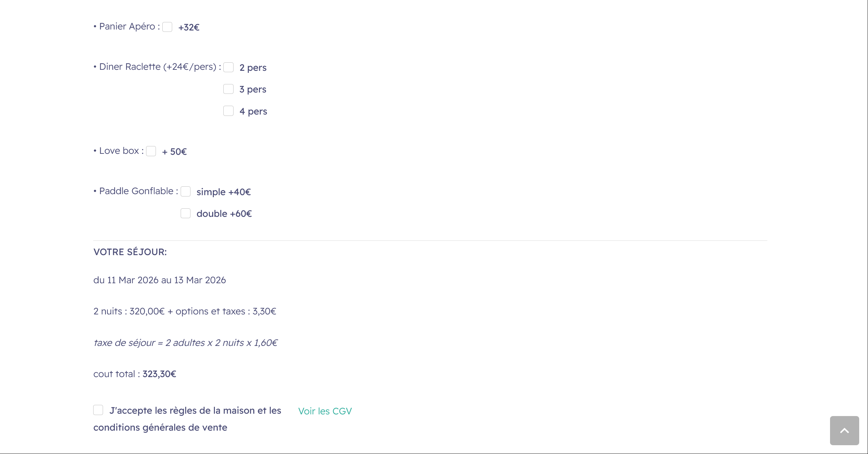This screenshot has height=454, width=868.
Task: Click the '2 pers' label
Action: [253, 68]
